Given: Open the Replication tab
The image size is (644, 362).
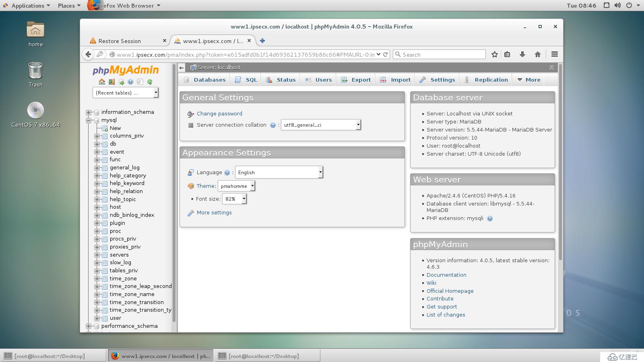Looking at the screenshot, I should coord(486,80).
